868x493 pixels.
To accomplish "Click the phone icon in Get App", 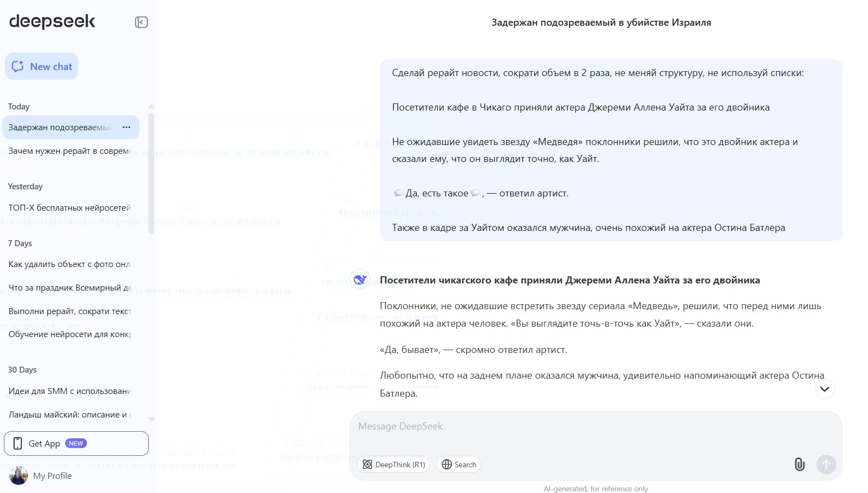I will tap(18, 443).
